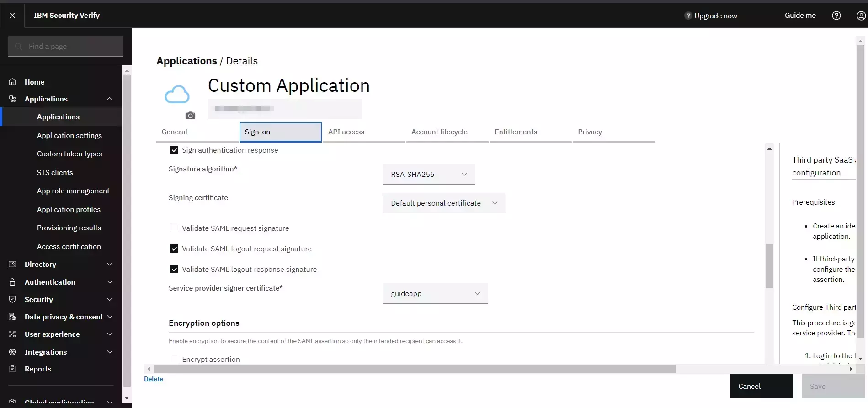Viewport: 868px width, 408px height.
Task: Select the Sign-on tab
Action: [x=281, y=132]
